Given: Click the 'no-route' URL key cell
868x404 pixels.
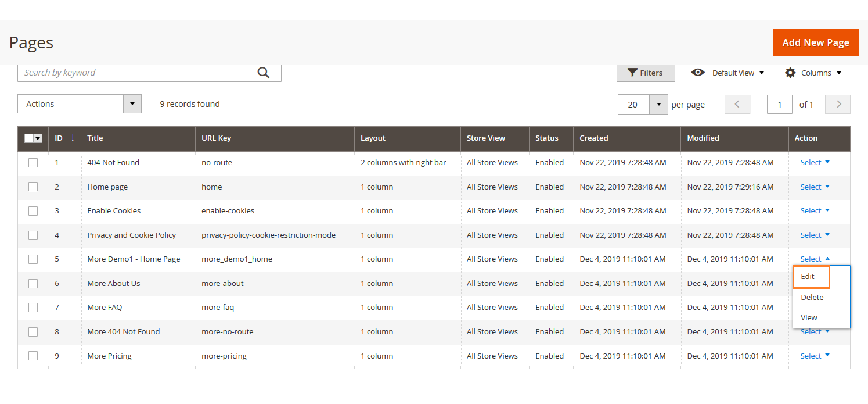Looking at the screenshot, I should (x=217, y=163).
